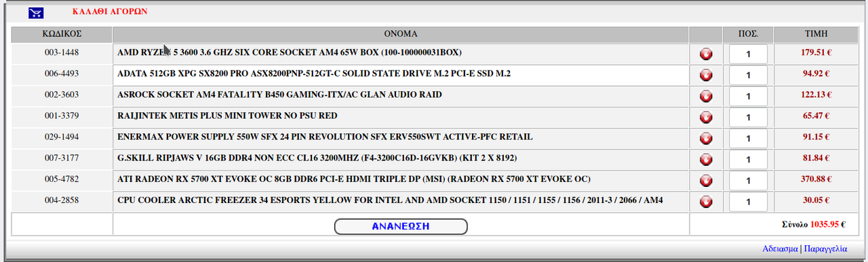Click the Enermax Revolution SFX product name
Image resolution: width=868 pixels, height=262 pixels.
coord(325,137)
